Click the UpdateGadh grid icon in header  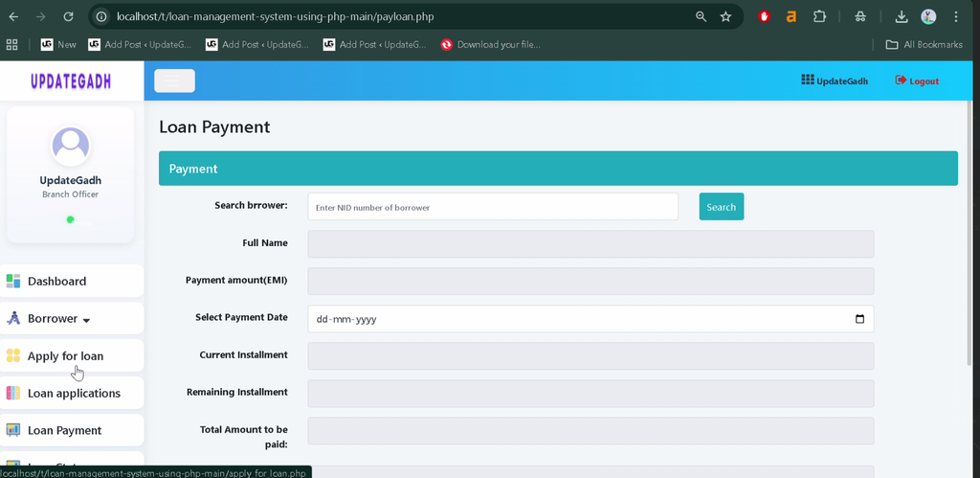pos(808,80)
